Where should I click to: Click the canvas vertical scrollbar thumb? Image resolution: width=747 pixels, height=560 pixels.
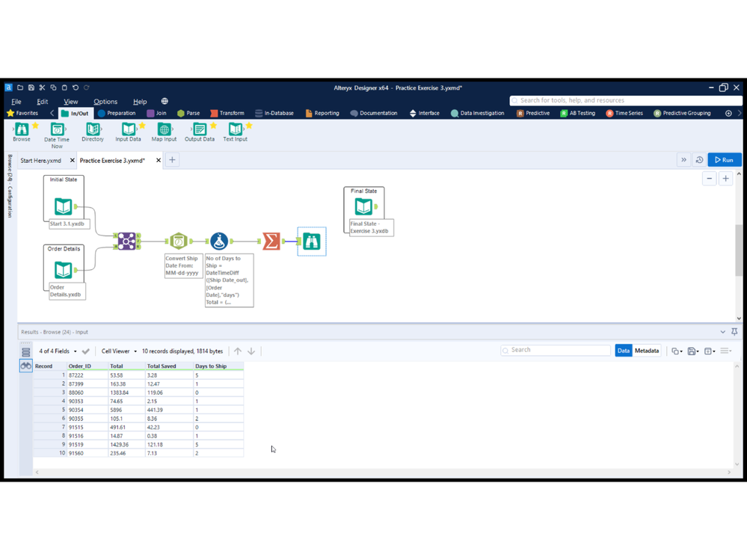point(739,250)
